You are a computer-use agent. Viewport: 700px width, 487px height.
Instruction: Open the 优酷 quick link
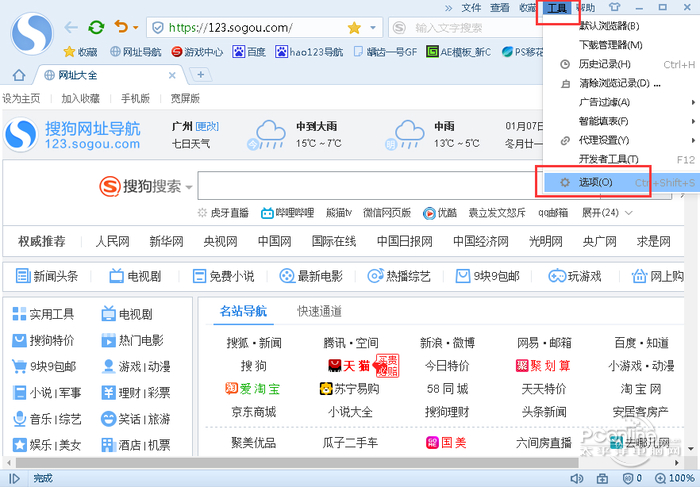(440, 213)
